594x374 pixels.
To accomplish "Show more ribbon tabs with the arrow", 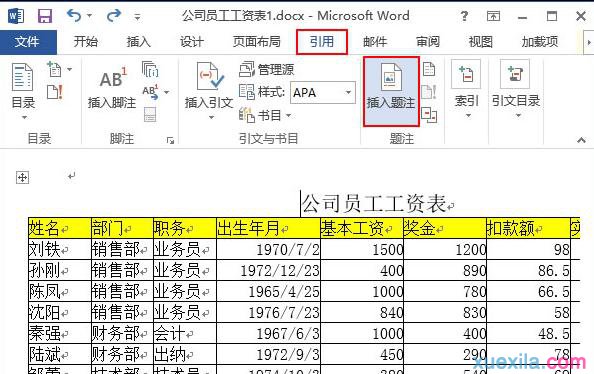I will tap(589, 42).
